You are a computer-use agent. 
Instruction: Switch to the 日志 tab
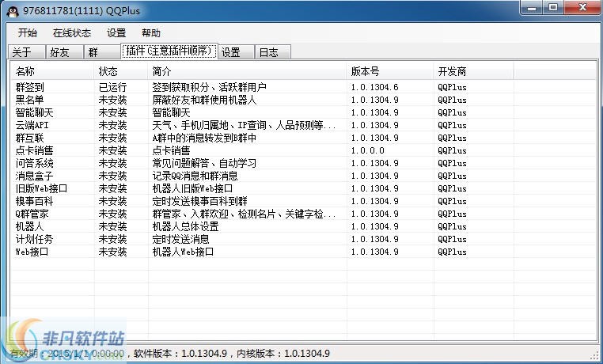[273, 52]
